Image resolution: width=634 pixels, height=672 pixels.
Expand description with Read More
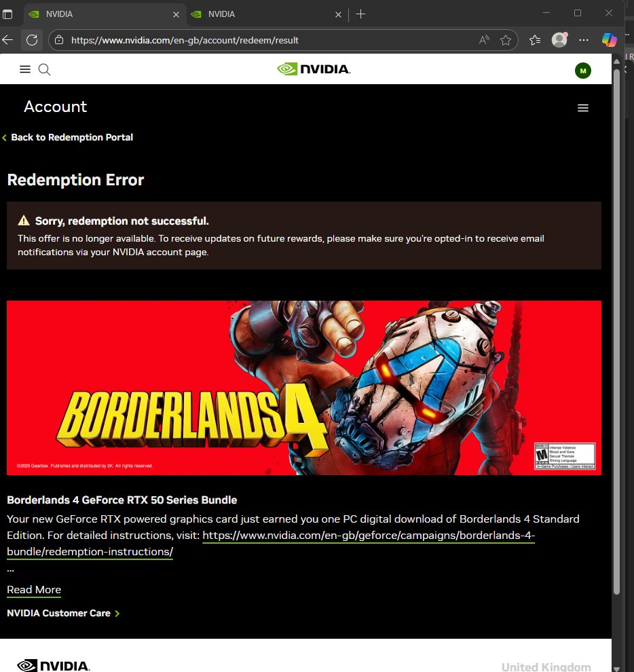(34, 590)
